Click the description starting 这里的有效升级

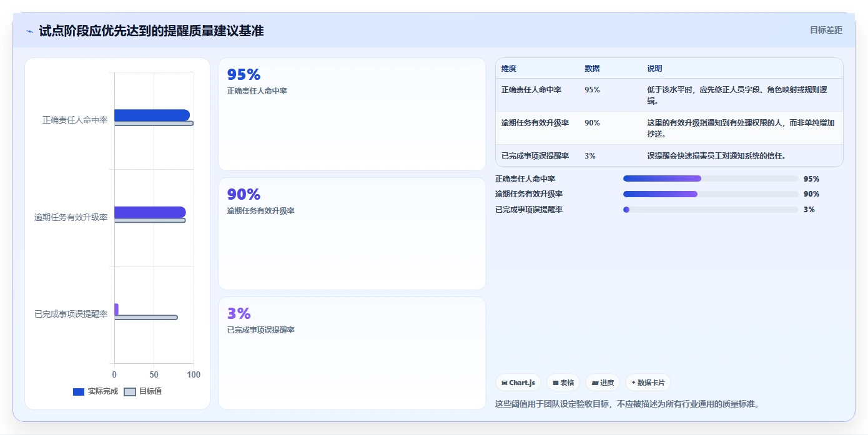point(741,128)
